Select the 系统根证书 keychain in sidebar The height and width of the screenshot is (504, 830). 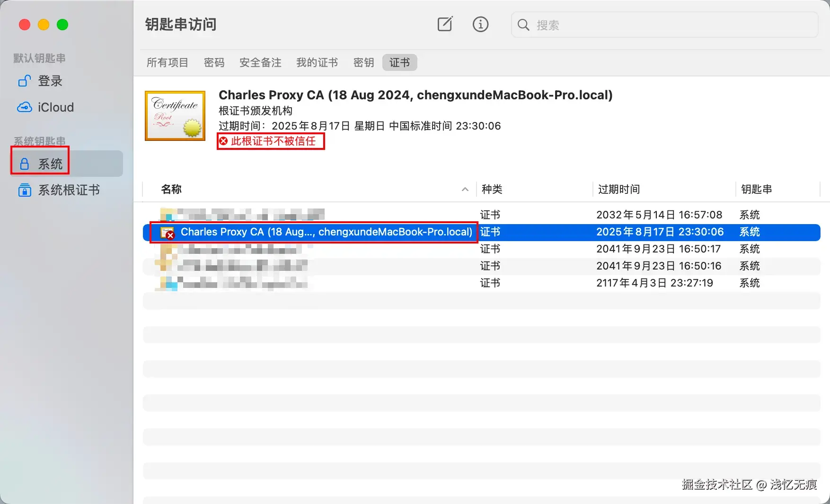click(67, 190)
